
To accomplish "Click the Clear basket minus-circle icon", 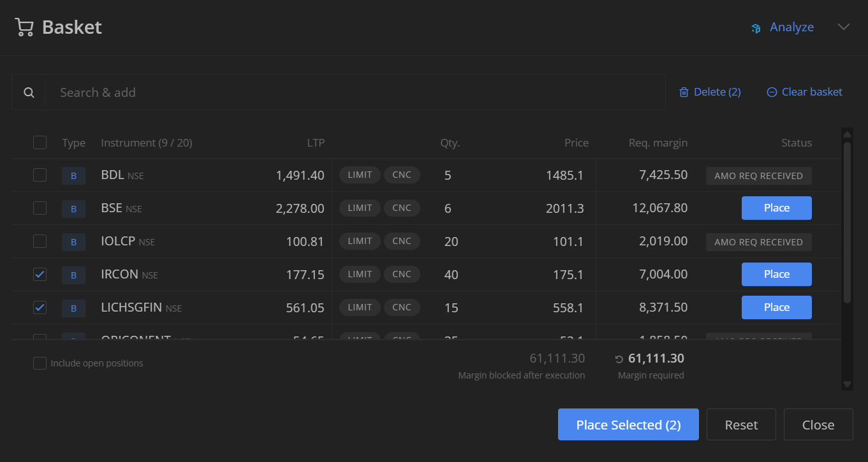I will (x=772, y=92).
